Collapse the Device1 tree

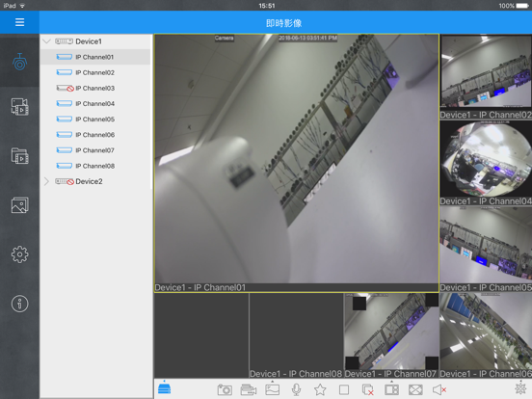click(x=47, y=41)
